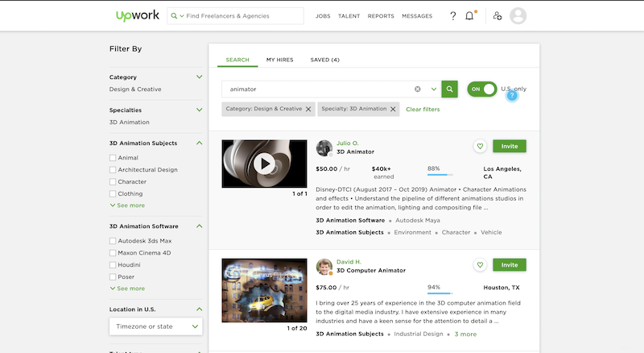Invite Julio O. to job

point(510,146)
